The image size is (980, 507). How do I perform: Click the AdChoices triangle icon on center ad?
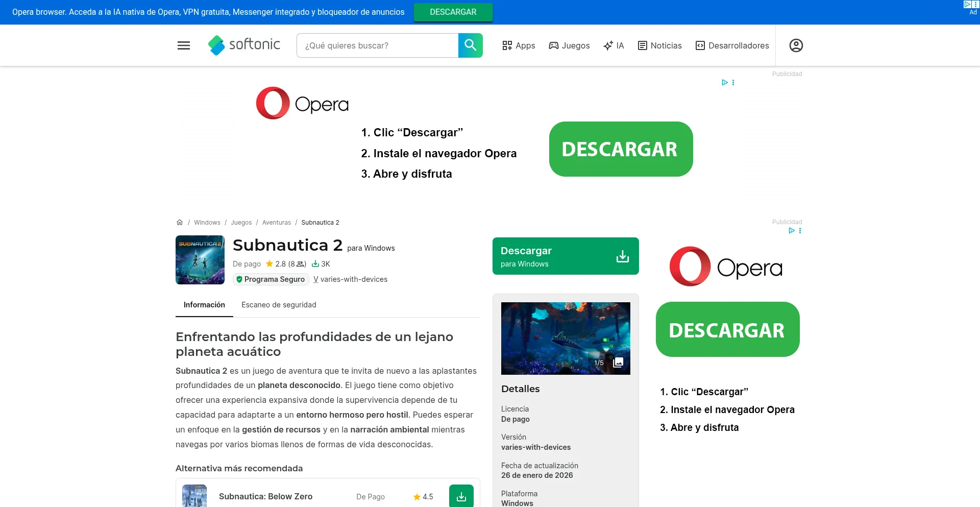(x=724, y=82)
